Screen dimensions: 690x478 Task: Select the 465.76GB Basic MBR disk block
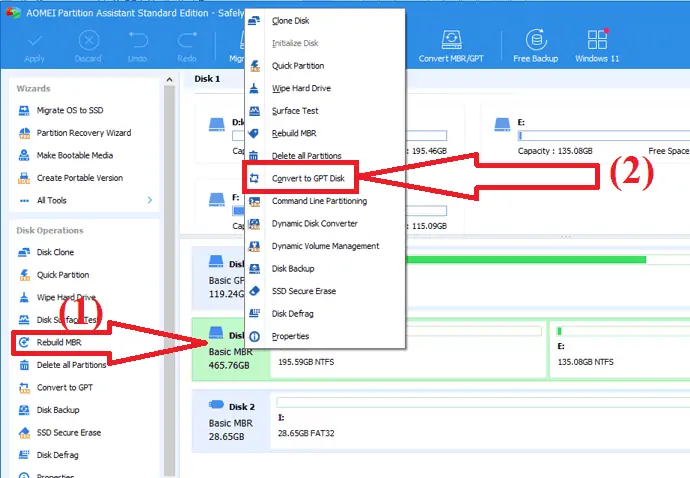point(231,349)
